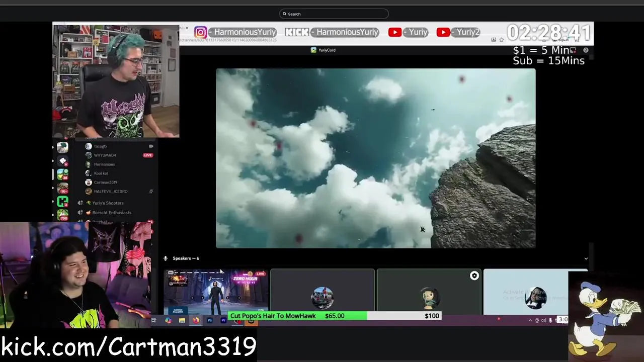
Task: Click the kick.com/Cartman3319 text
Action: [x=128, y=347]
